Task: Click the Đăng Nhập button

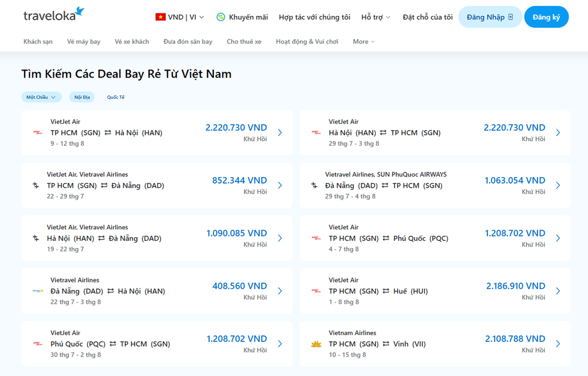Action: 490,17
